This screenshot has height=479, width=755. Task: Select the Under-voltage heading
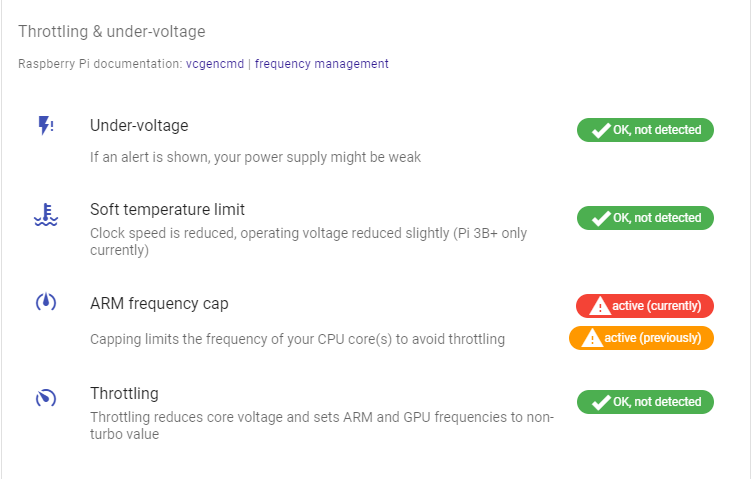pyautogui.click(x=139, y=126)
